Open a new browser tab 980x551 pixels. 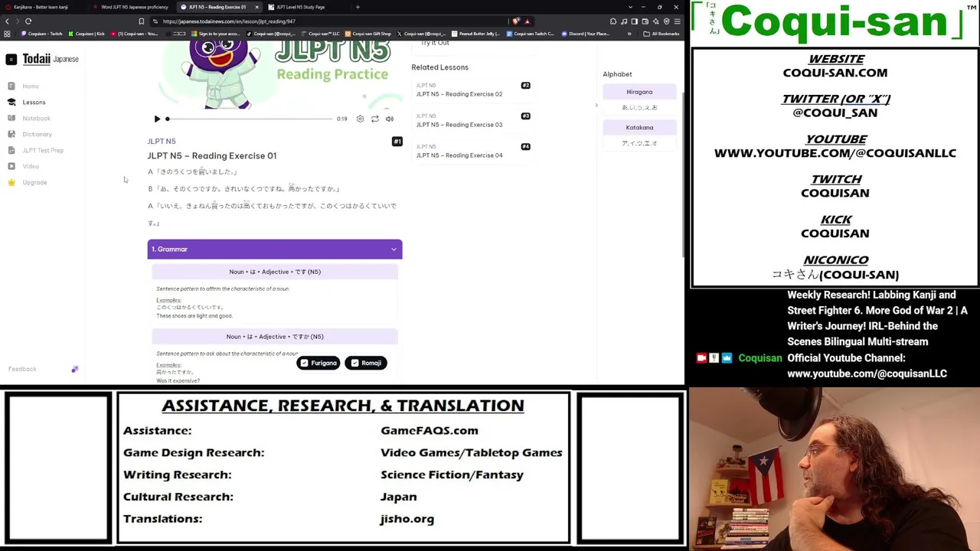[358, 7]
